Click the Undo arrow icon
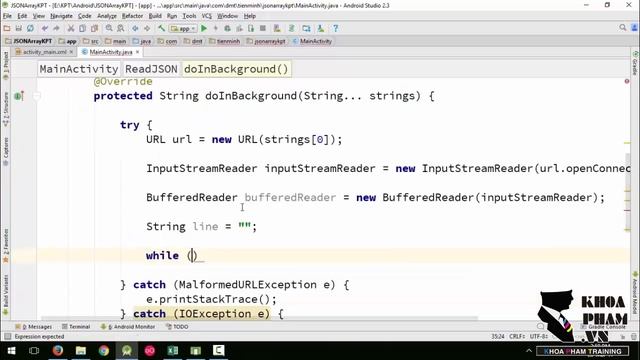The image size is (640, 360). tap(44, 28)
